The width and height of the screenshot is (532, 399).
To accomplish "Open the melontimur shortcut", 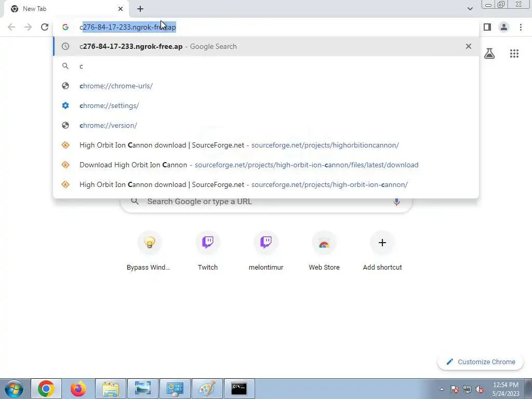I will tap(266, 251).
